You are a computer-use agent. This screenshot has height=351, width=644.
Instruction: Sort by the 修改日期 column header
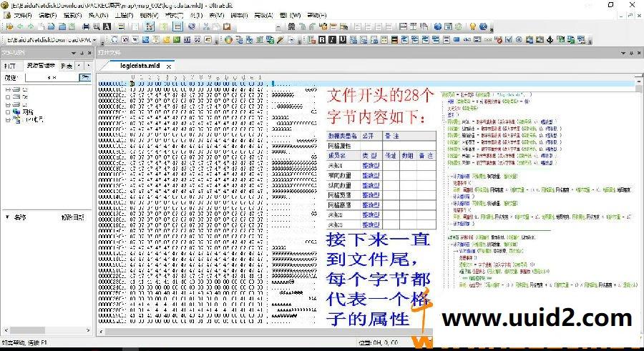[x=73, y=217]
